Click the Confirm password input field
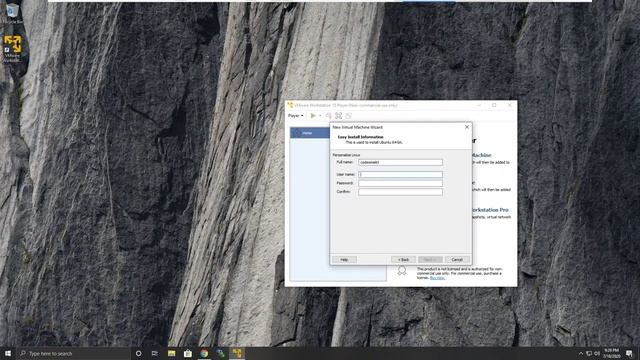The height and width of the screenshot is (360, 640). (x=400, y=192)
